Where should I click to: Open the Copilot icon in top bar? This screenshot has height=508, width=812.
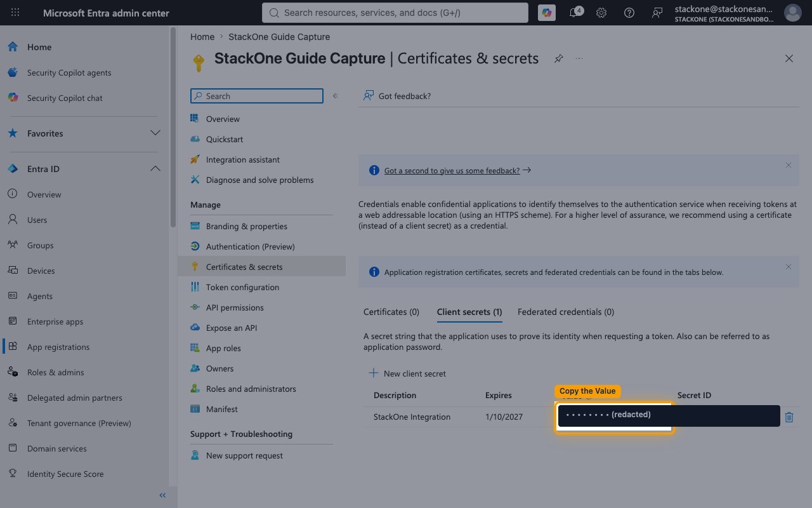[x=546, y=13]
